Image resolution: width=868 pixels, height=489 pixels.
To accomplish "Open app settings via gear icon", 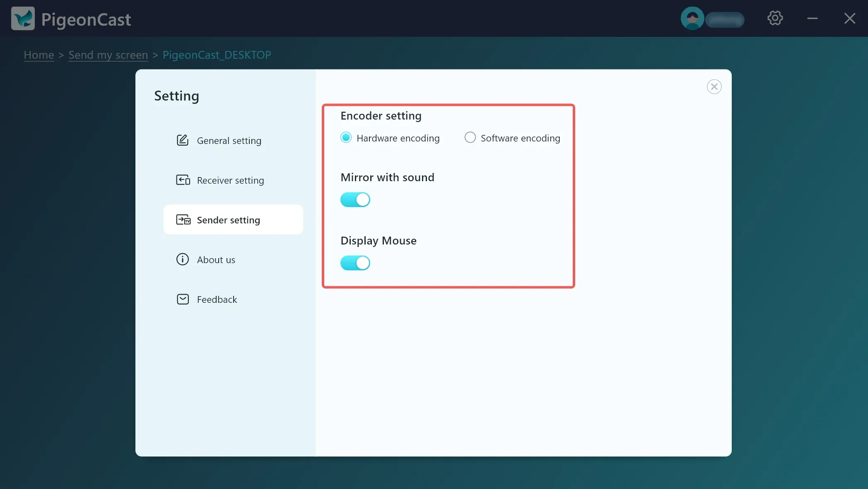I will click(775, 18).
